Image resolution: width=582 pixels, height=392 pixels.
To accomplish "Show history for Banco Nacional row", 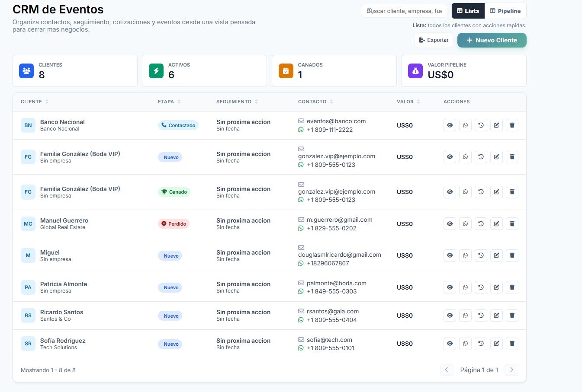I will click(481, 125).
